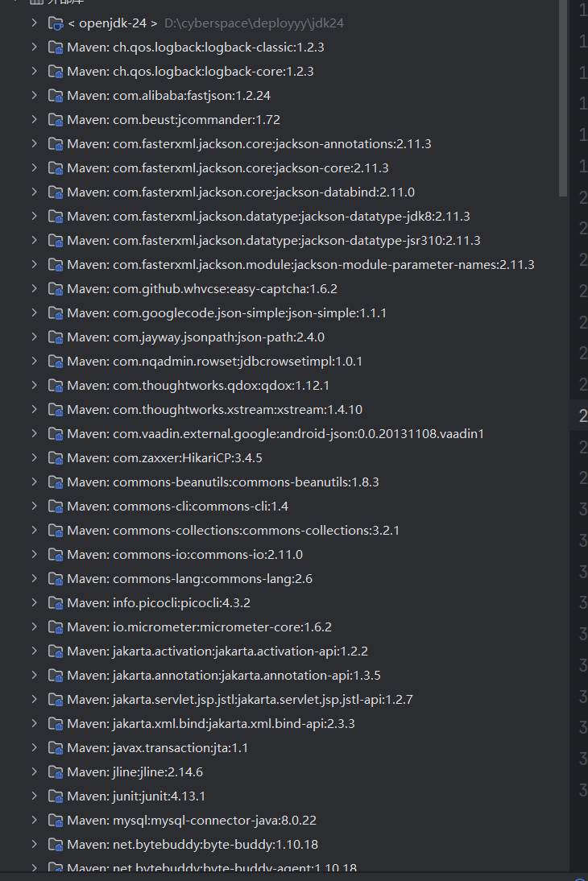
Task: Expand jakarta.annotation-api:1.3.5 library node
Action: click(35, 676)
